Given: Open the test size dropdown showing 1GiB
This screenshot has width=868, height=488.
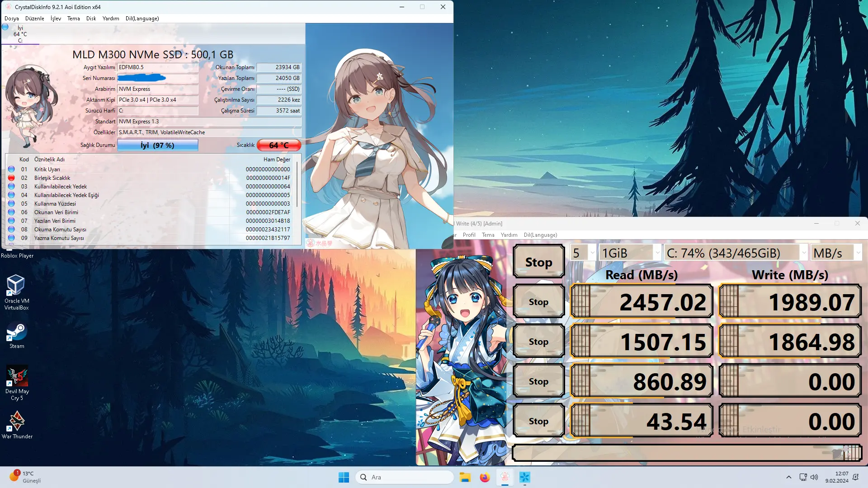Looking at the screenshot, I should (630, 253).
